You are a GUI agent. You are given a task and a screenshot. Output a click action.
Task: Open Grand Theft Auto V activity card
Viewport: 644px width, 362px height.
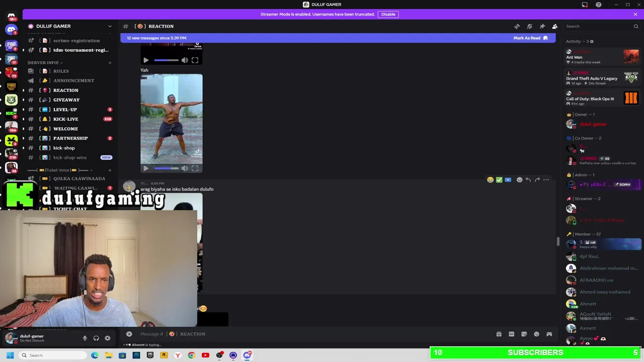(602, 78)
